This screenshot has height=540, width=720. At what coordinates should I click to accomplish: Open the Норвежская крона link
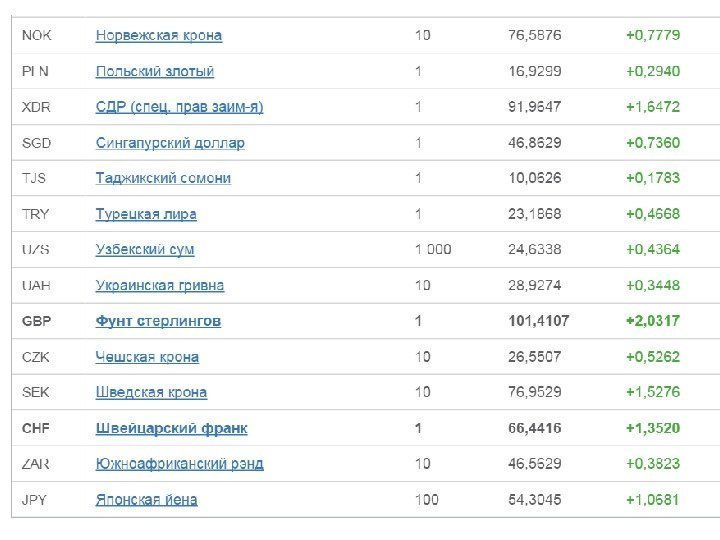159,36
